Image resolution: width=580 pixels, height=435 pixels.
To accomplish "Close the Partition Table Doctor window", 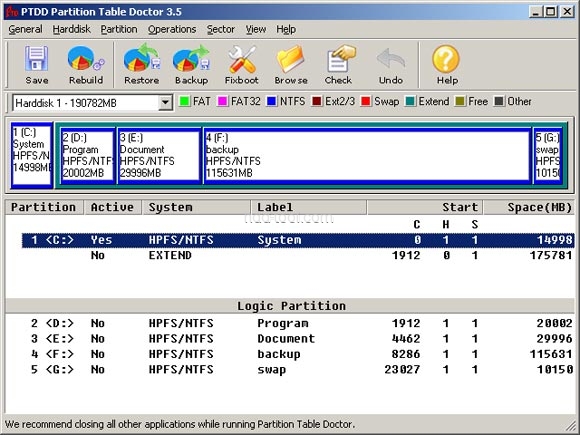I will (566, 12).
